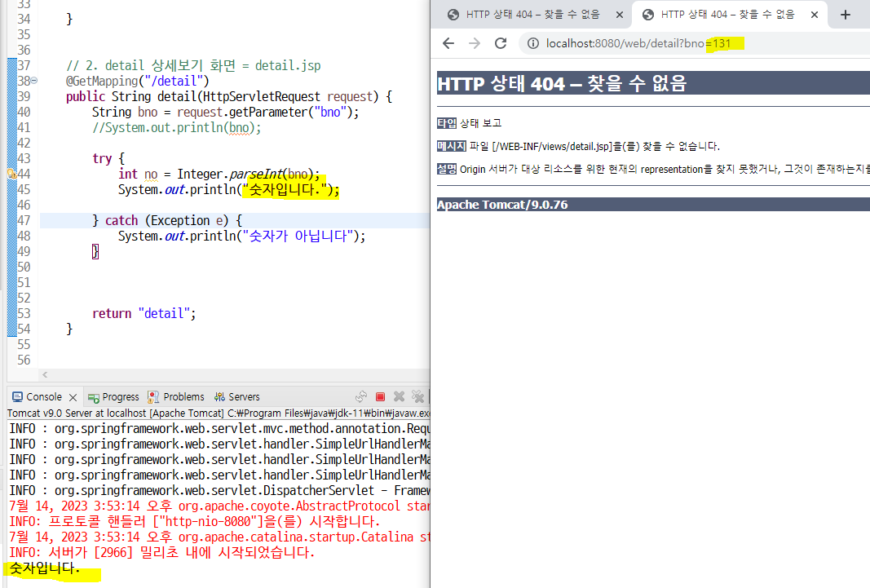The height and width of the screenshot is (588, 870).
Task: Open the Console tab
Action: tap(44, 397)
